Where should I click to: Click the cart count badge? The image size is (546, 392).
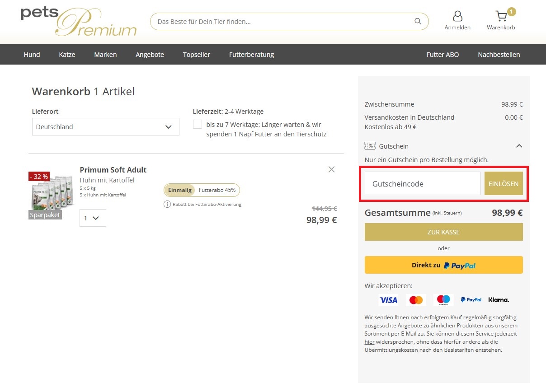[x=511, y=12]
